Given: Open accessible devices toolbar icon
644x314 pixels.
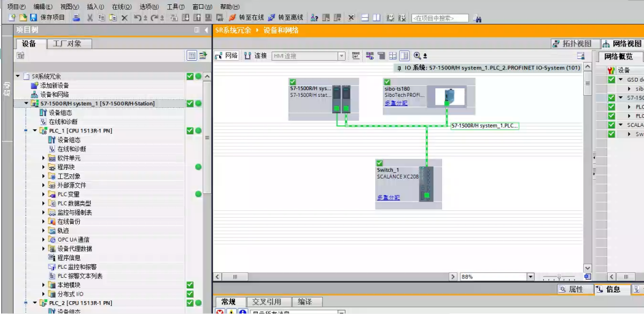Looking at the screenshot, I should (314, 18).
